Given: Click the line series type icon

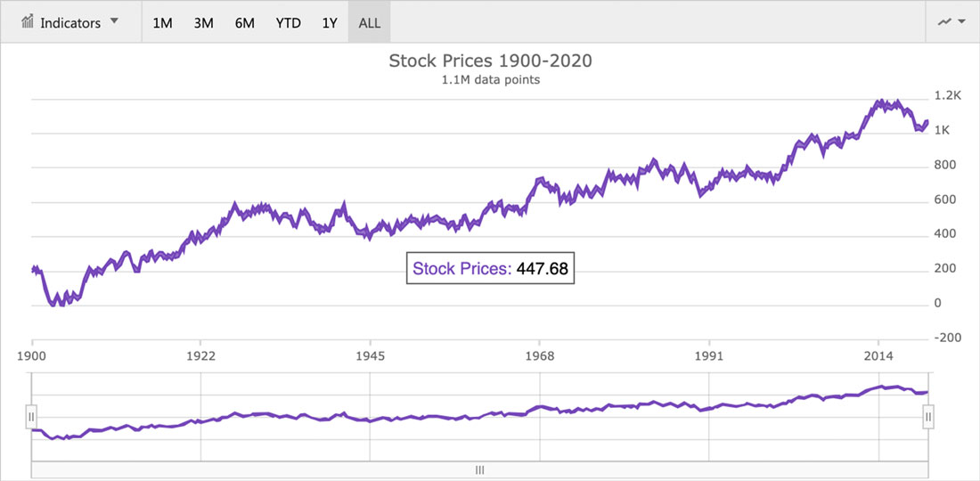Looking at the screenshot, I should (x=944, y=22).
